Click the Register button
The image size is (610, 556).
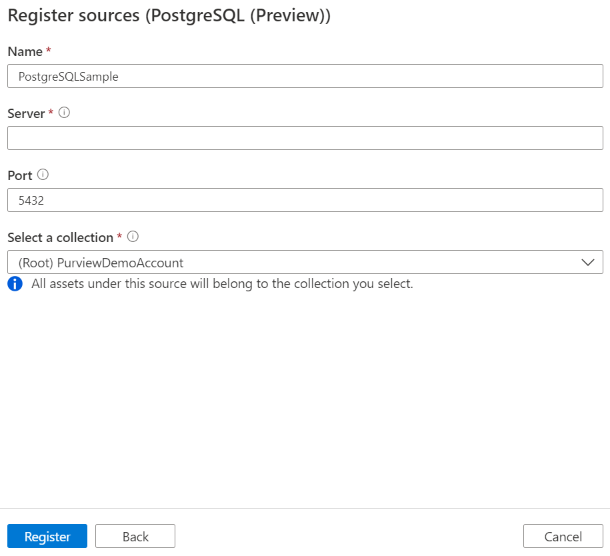point(47,536)
